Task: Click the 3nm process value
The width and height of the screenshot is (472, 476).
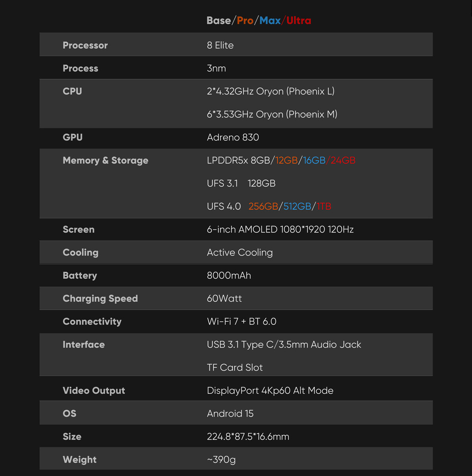Action: (x=216, y=68)
